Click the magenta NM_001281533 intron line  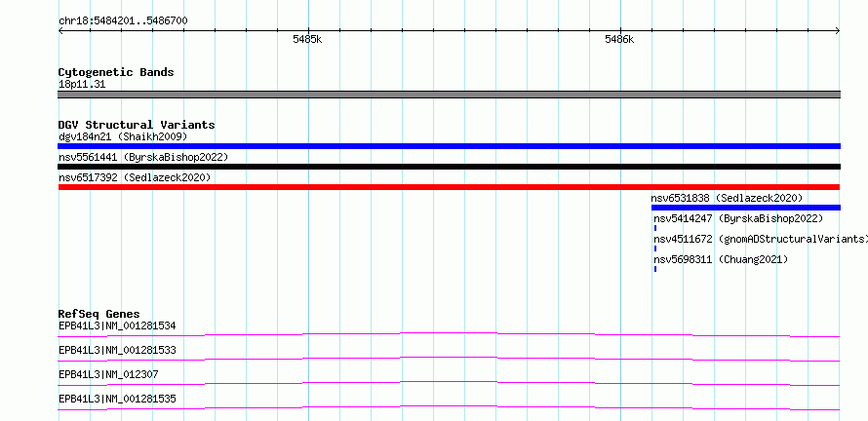(449, 359)
